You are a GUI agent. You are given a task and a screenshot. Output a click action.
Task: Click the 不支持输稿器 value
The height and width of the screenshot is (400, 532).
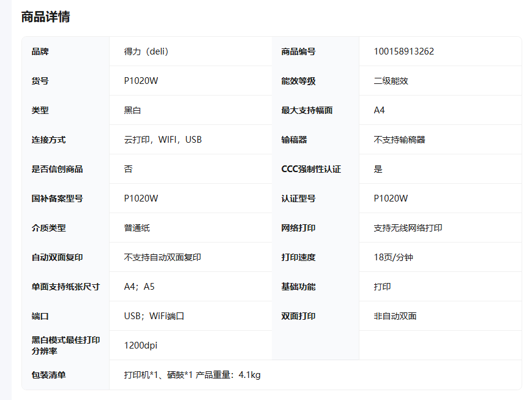coord(399,140)
